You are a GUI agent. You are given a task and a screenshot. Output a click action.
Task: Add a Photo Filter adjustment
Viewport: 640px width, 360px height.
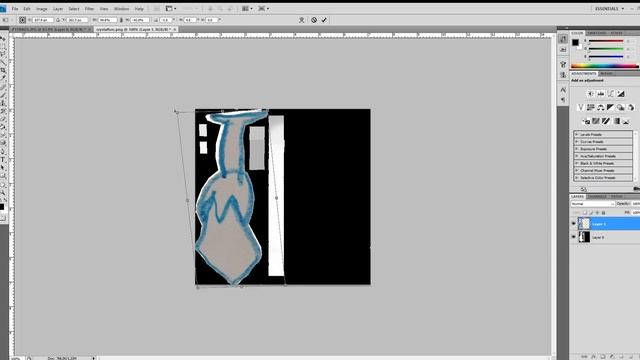point(620,107)
